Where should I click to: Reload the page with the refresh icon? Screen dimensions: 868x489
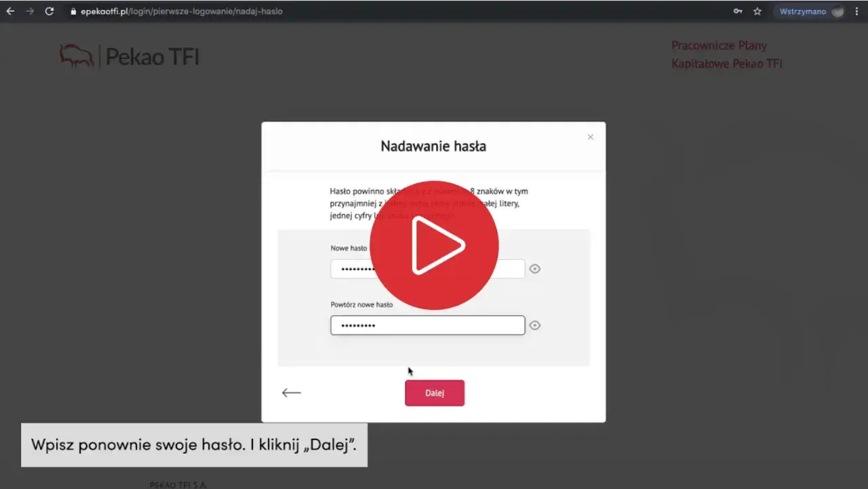[49, 12]
